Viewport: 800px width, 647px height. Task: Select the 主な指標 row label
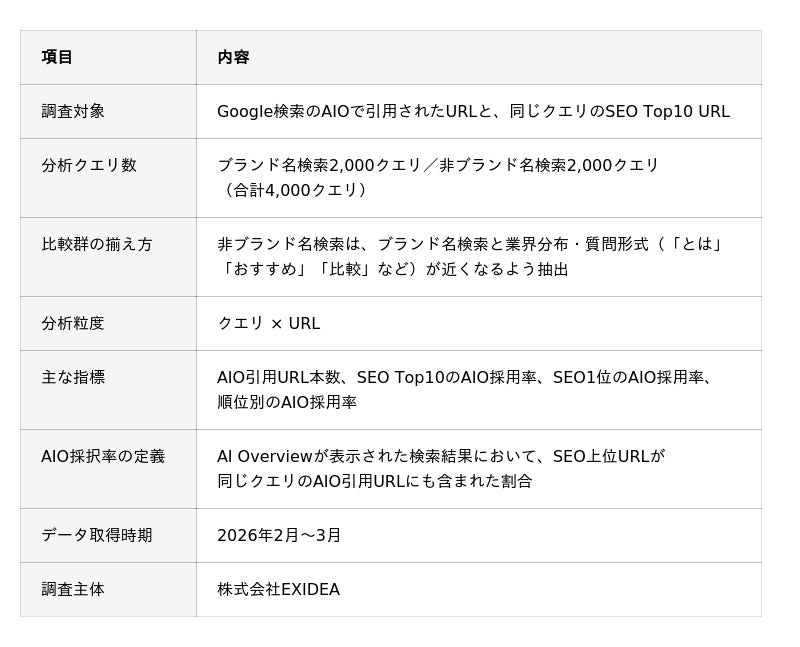73,378
